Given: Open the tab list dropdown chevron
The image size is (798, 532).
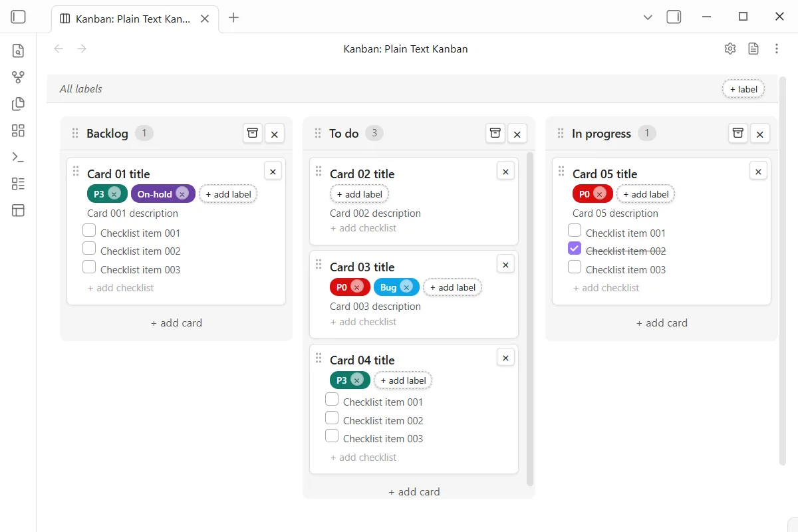Looking at the screenshot, I should pyautogui.click(x=648, y=17).
